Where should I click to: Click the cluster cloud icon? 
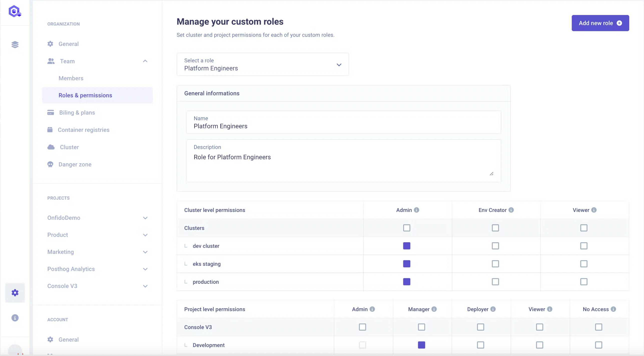pos(50,147)
